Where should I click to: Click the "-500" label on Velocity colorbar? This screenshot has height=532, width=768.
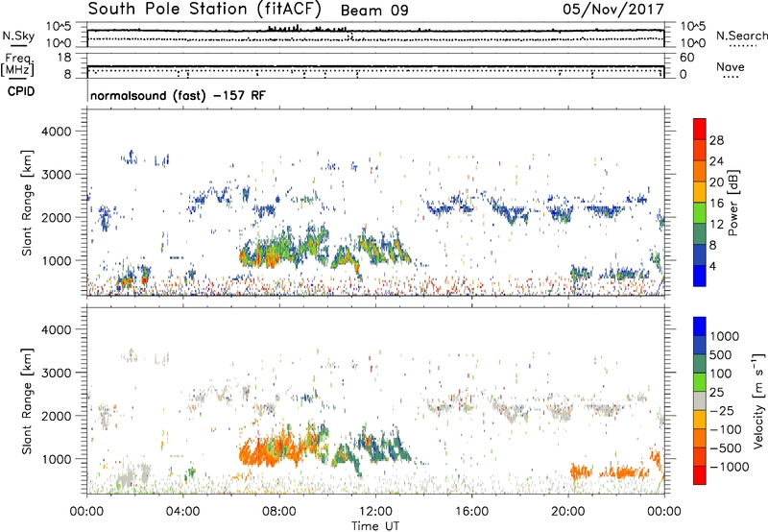(x=726, y=448)
